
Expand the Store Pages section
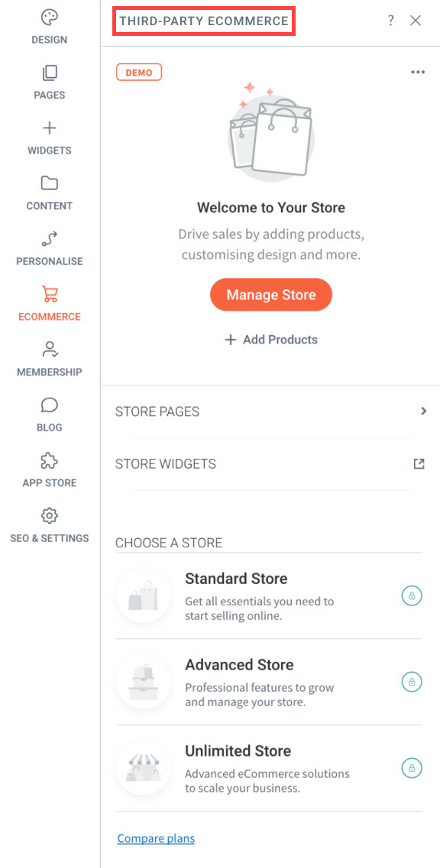[x=424, y=411]
